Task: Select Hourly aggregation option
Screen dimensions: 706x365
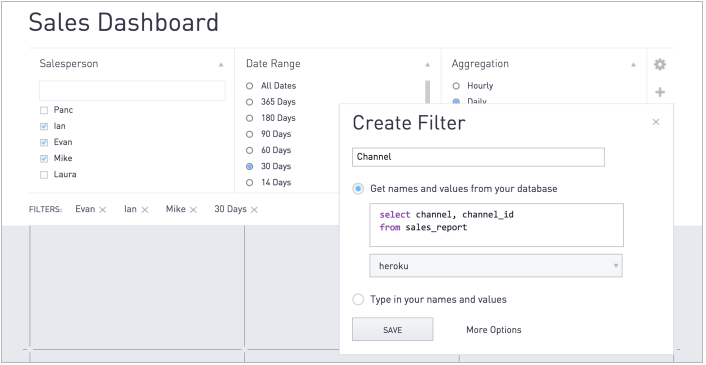Action: (x=456, y=86)
